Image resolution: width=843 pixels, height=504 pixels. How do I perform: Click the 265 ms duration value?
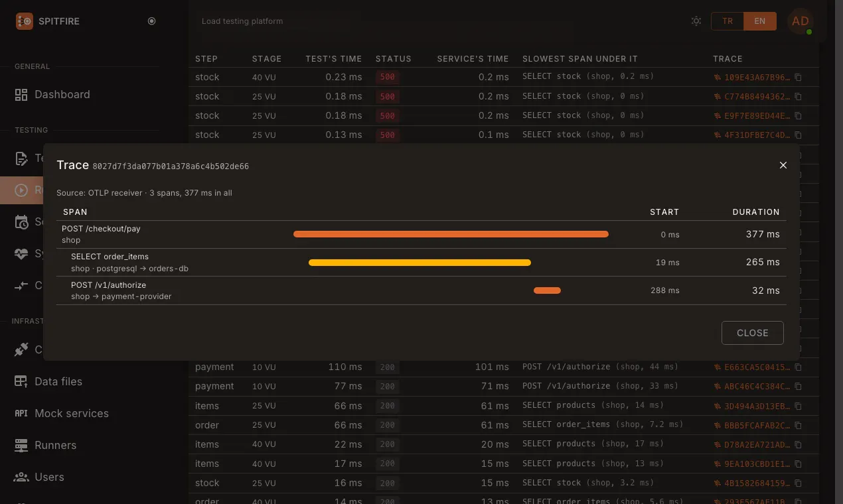tap(763, 262)
